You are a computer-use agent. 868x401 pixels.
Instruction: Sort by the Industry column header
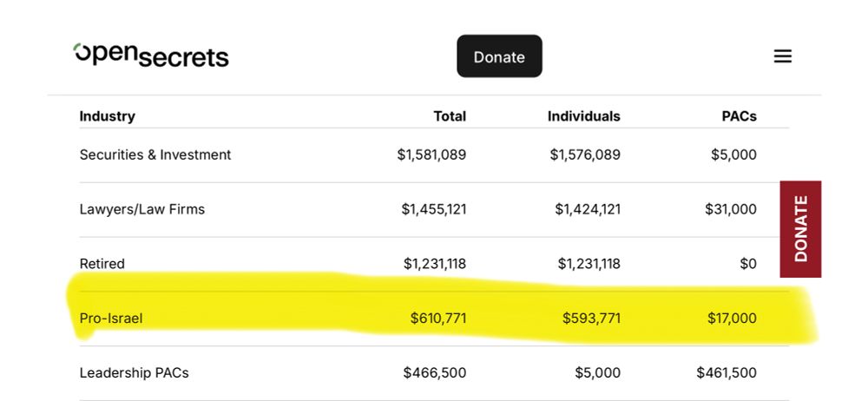pos(108,116)
